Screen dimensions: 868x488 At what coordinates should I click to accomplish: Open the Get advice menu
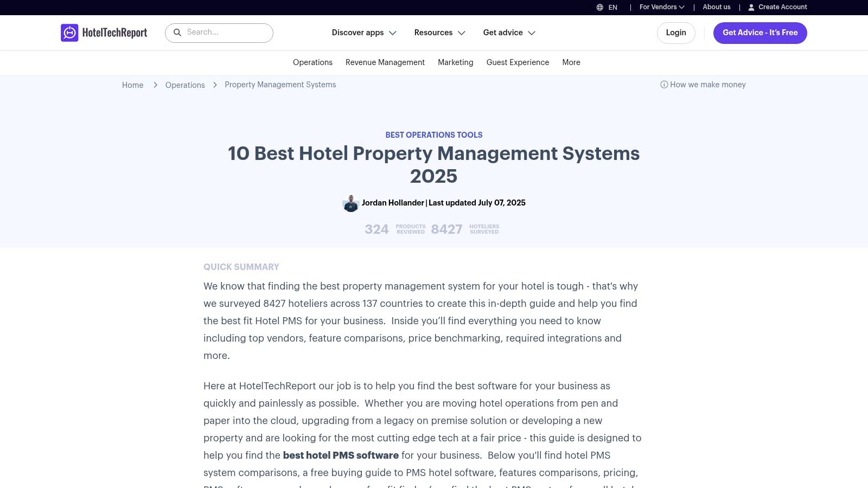coord(509,33)
